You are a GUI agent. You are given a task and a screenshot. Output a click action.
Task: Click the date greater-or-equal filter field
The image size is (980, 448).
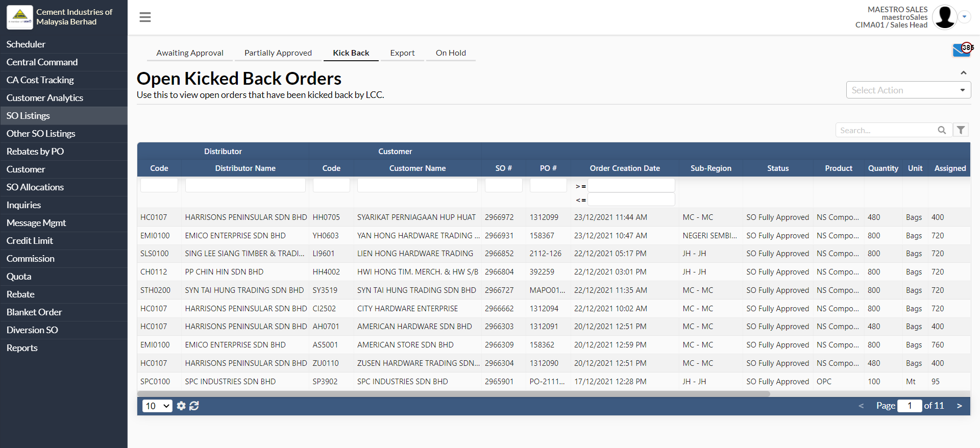click(x=631, y=185)
